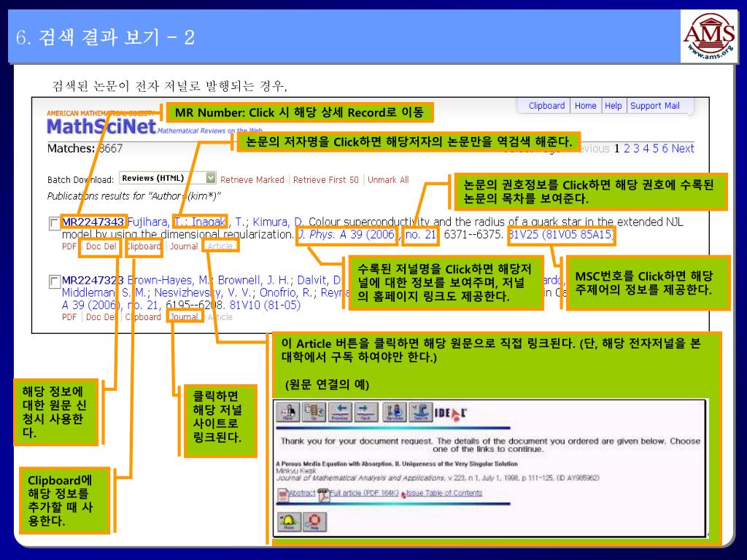The width and height of the screenshot is (747, 560).
Task: Click Article under record MR2247343
Action: click(220, 246)
